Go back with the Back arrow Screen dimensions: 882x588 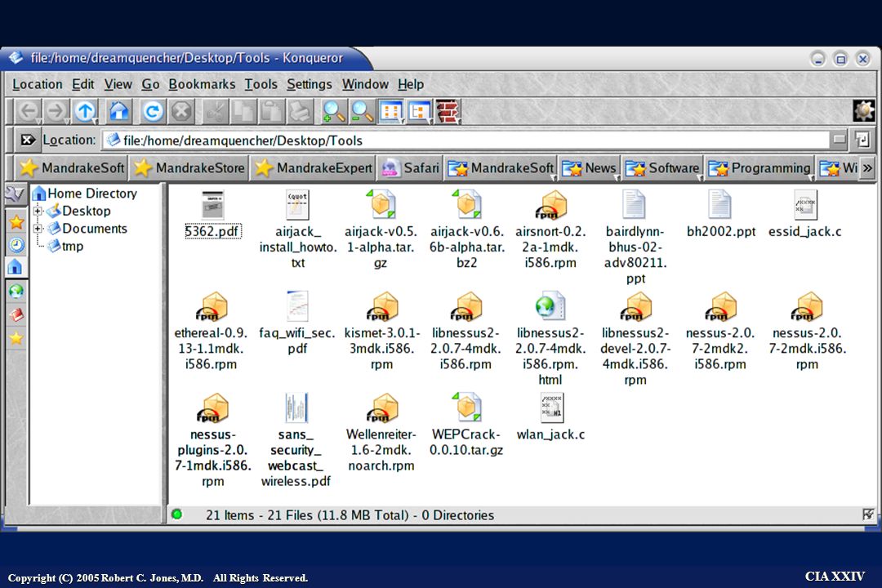(28, 111)
